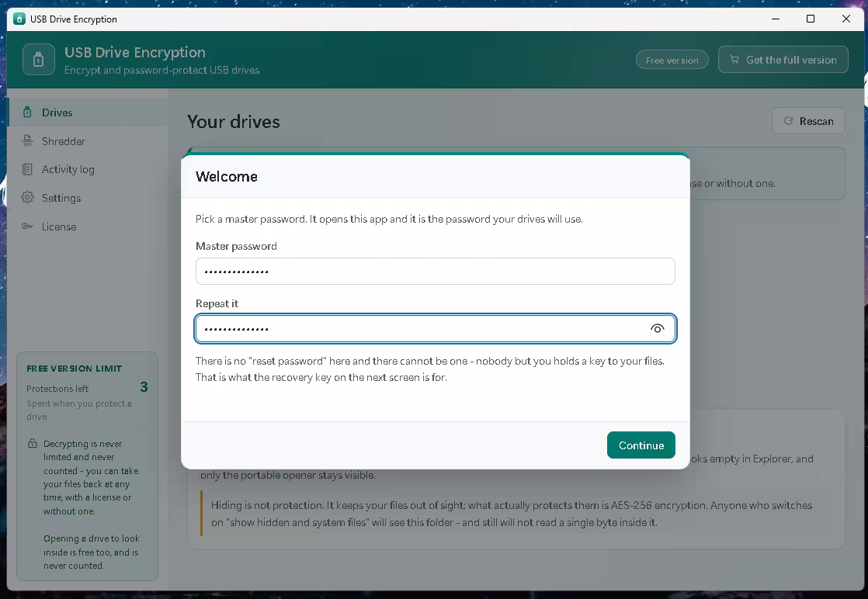
Task: Click the Welcome dialog title
Action: [227, 176]
